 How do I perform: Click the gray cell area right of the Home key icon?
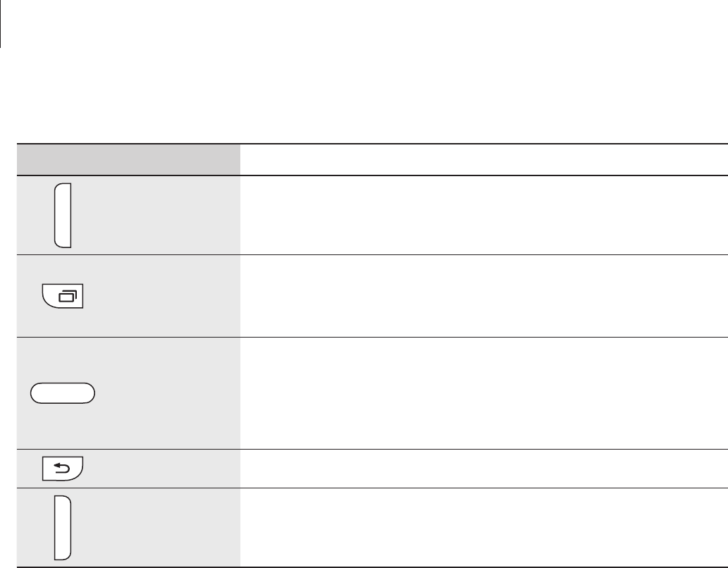(x=167, y=393)
